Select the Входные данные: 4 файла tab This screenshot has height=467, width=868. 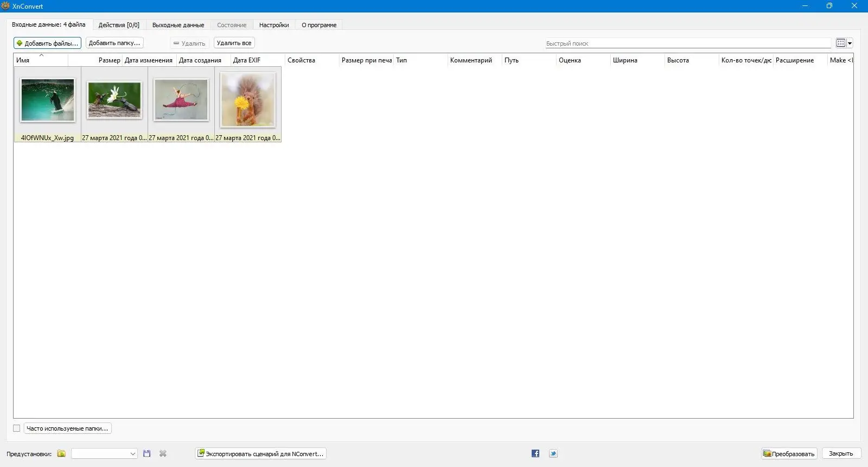pos(49,24)
